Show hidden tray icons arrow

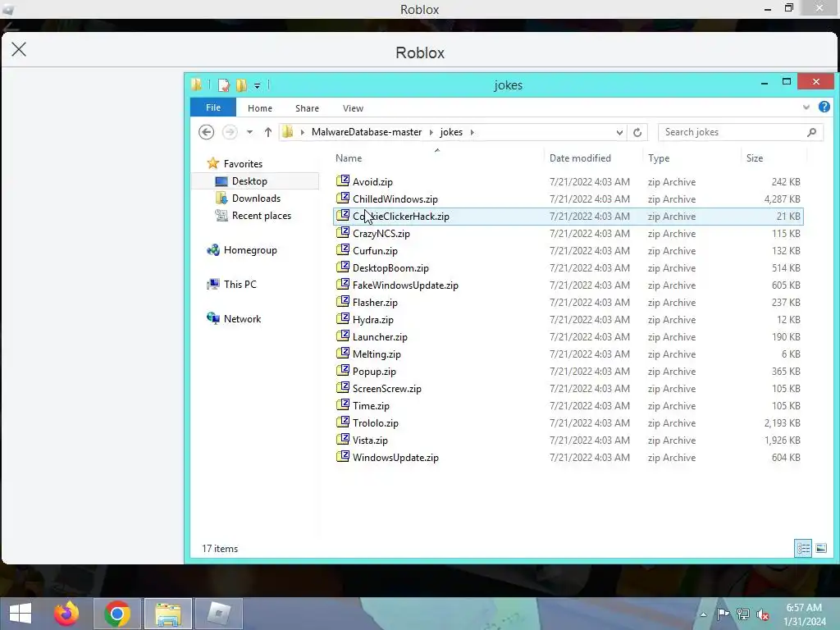coord(703,614)
